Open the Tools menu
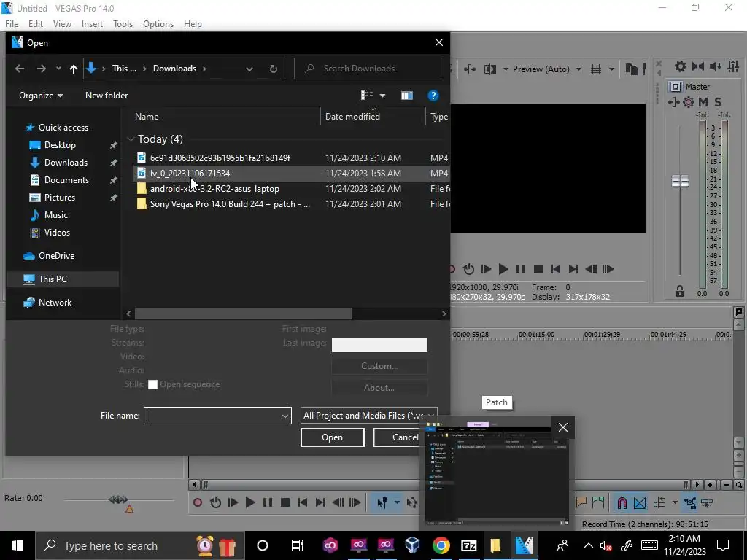This screenshot has width=747, height=560. [x=123, y=24]
